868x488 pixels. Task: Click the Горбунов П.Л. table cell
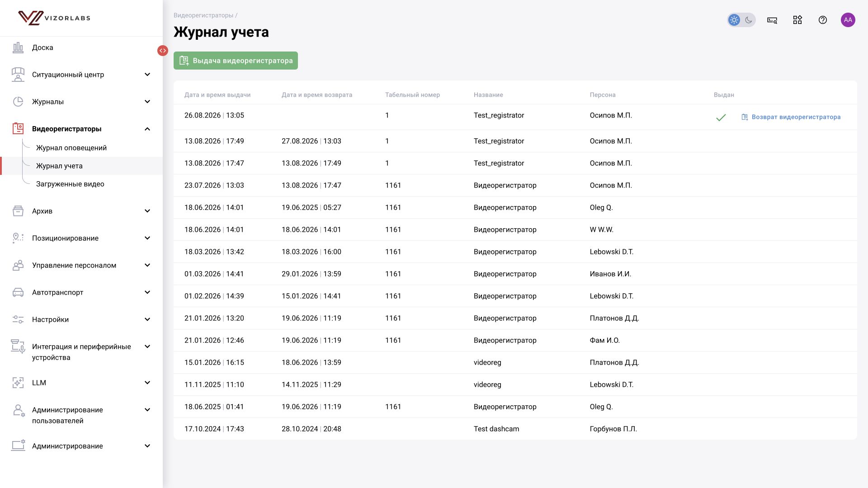tap(613, 429)
